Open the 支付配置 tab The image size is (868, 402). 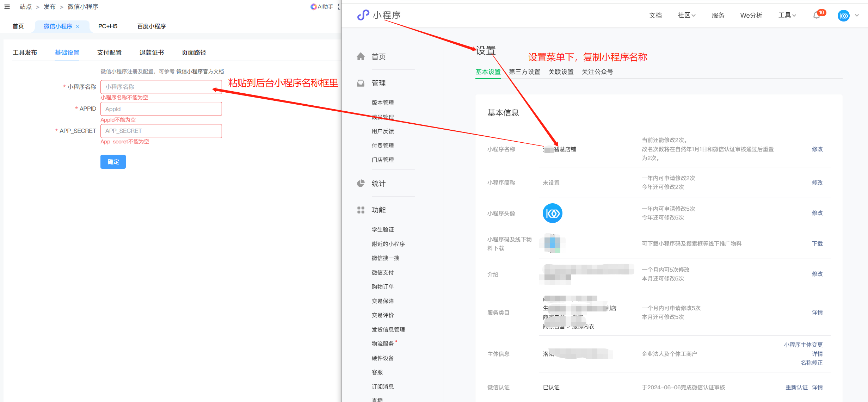click(109, 52)
